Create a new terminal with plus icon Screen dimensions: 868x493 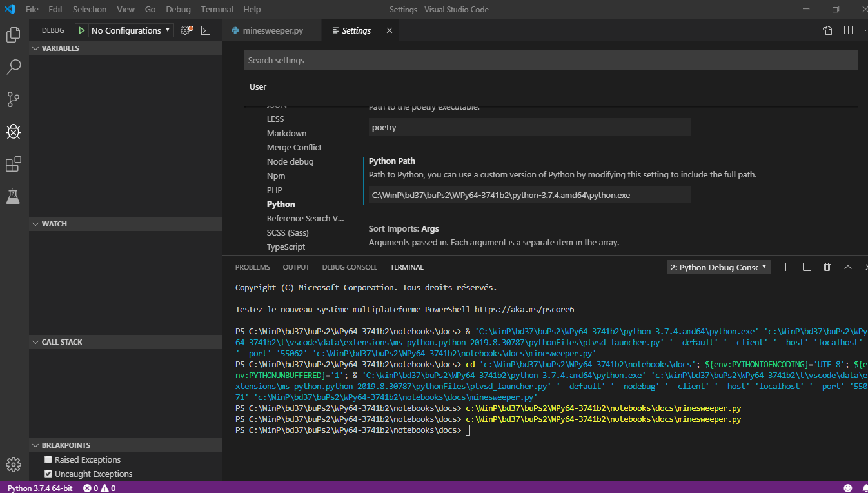coord(785,267)
